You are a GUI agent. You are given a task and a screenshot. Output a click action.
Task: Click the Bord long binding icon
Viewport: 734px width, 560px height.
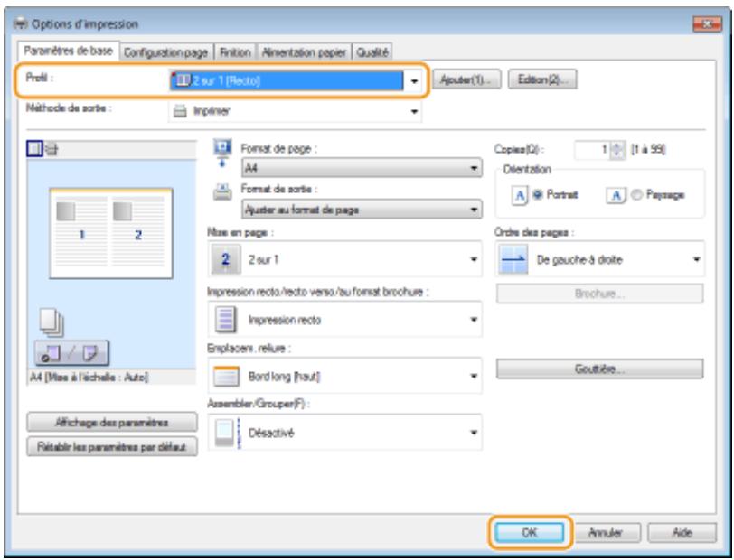[x=226, y=377]
